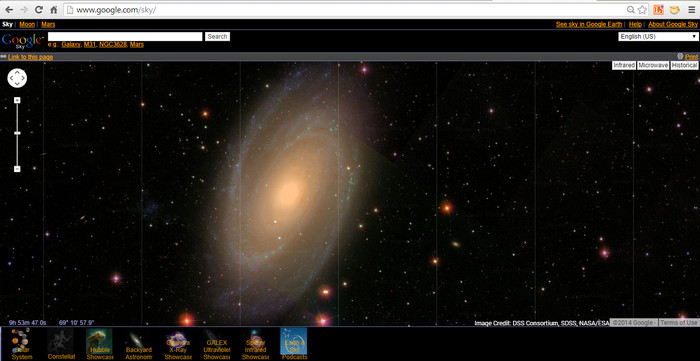
Task: Try the NGC3628 example search link
Action: click(x=113, y=45)
